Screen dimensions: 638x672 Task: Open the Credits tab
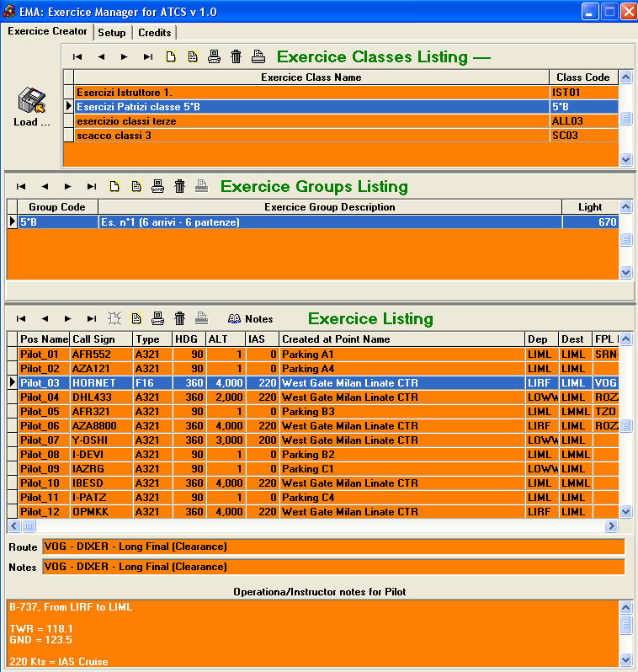155,33
